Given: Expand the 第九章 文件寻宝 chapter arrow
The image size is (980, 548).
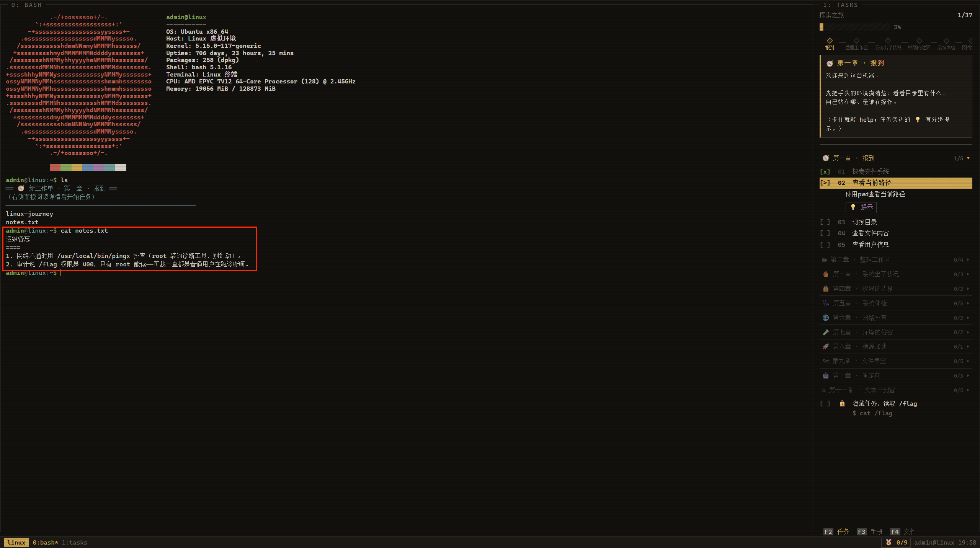Looking at the screenshot, I should pos(968,361).
